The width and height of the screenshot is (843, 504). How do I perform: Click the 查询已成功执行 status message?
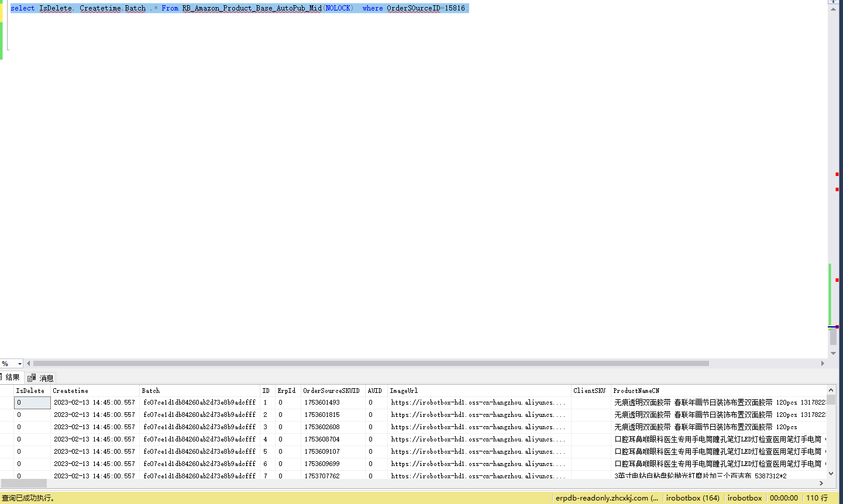point(28,498)
